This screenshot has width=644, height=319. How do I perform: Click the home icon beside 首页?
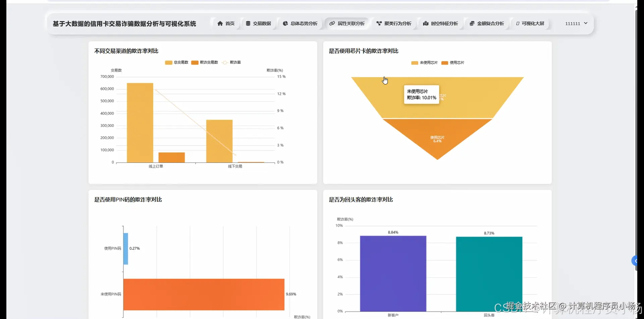point(220,24)
